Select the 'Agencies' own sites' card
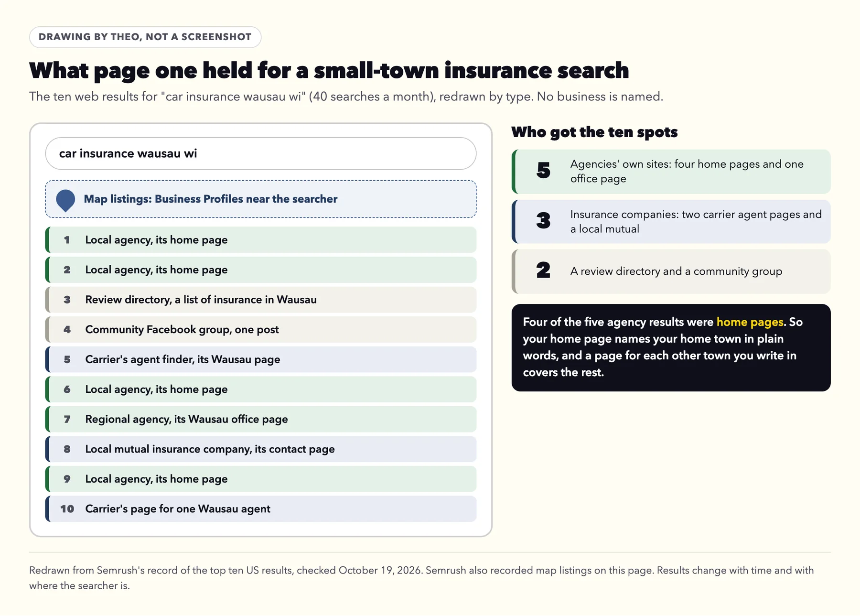Screen dimensions: 860x616 671,172
